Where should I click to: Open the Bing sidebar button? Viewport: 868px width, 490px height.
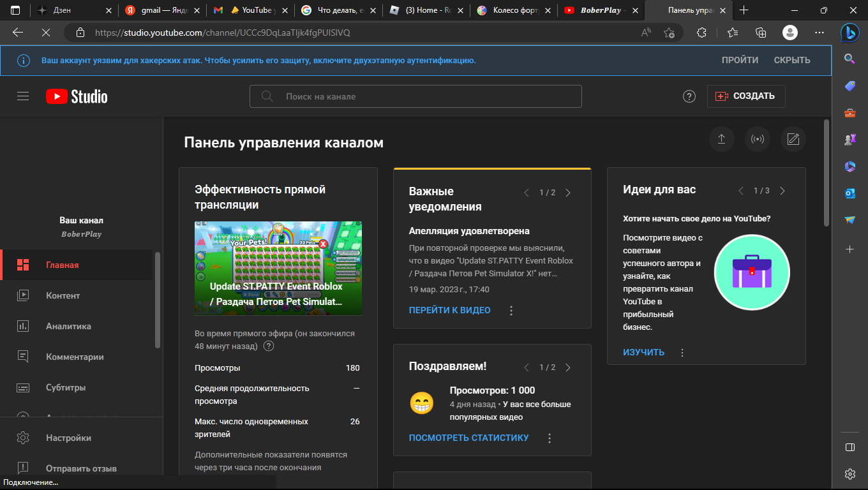click(849, 32)
